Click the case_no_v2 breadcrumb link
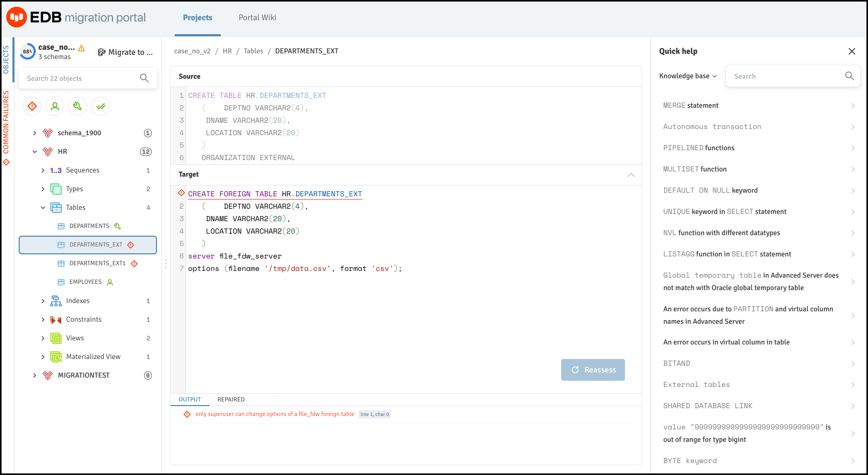This screenshot has width=868, height=475. (192, 51)
